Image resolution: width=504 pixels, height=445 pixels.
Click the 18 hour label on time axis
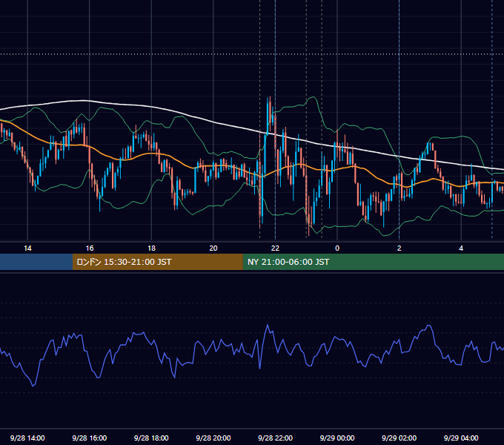[x=151, y=248]
